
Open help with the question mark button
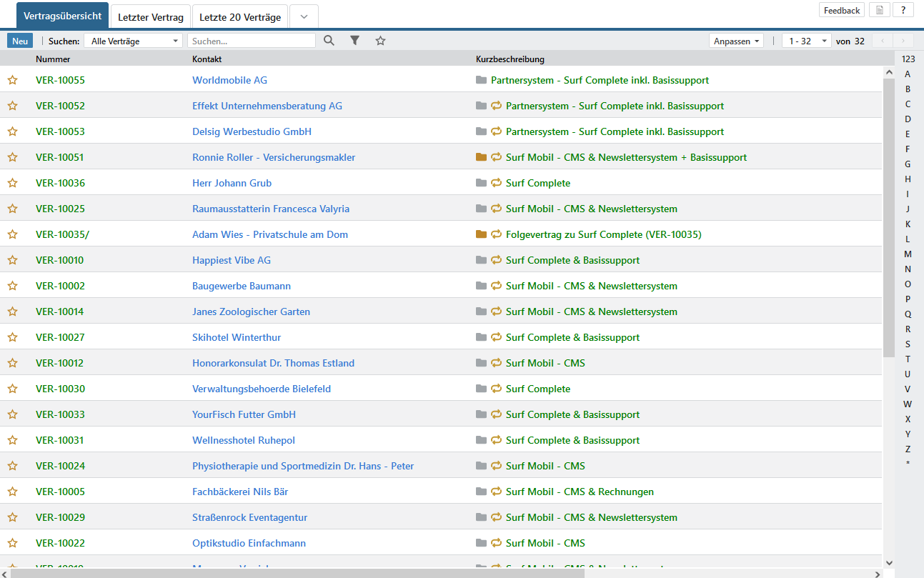coord(903,10)
